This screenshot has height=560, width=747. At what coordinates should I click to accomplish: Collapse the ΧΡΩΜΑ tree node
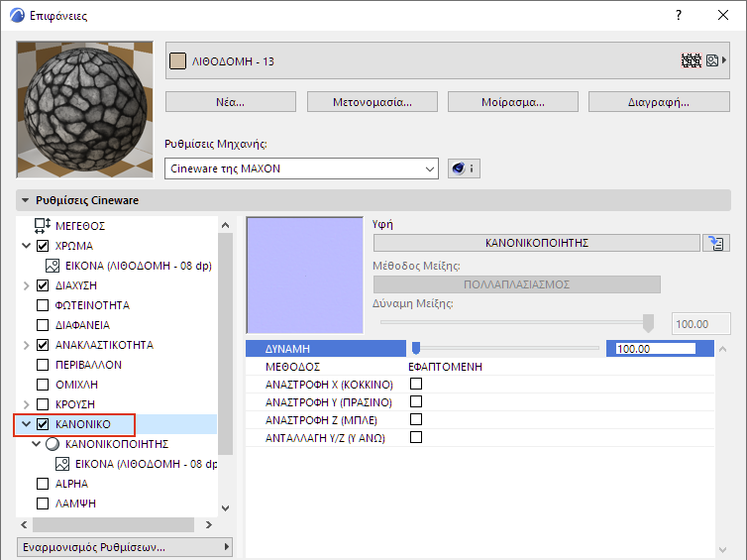tap(26, 246)
